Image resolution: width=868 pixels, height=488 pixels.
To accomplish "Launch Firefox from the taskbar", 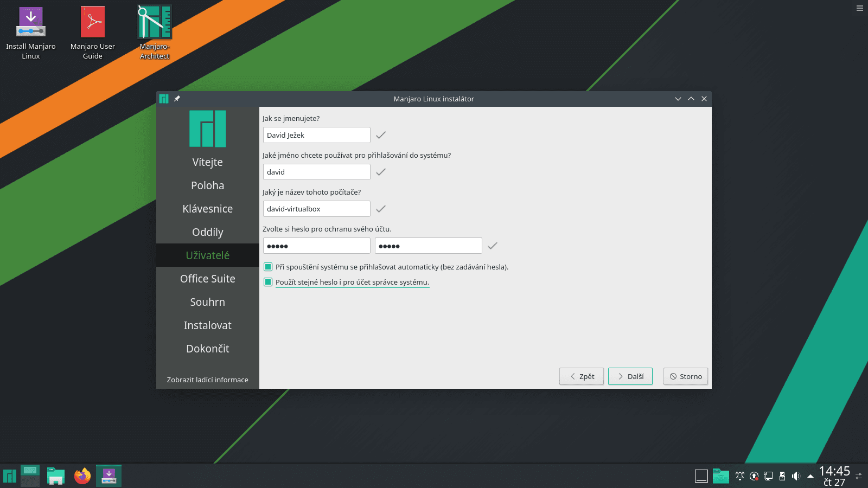I will (82, 475).
